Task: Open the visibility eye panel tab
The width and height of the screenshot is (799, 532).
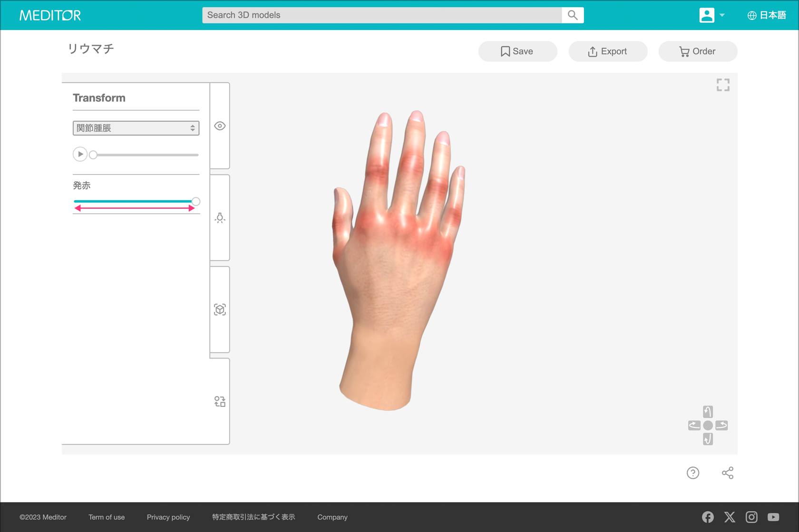Action: pyautogui.click(x=220, y=126)
